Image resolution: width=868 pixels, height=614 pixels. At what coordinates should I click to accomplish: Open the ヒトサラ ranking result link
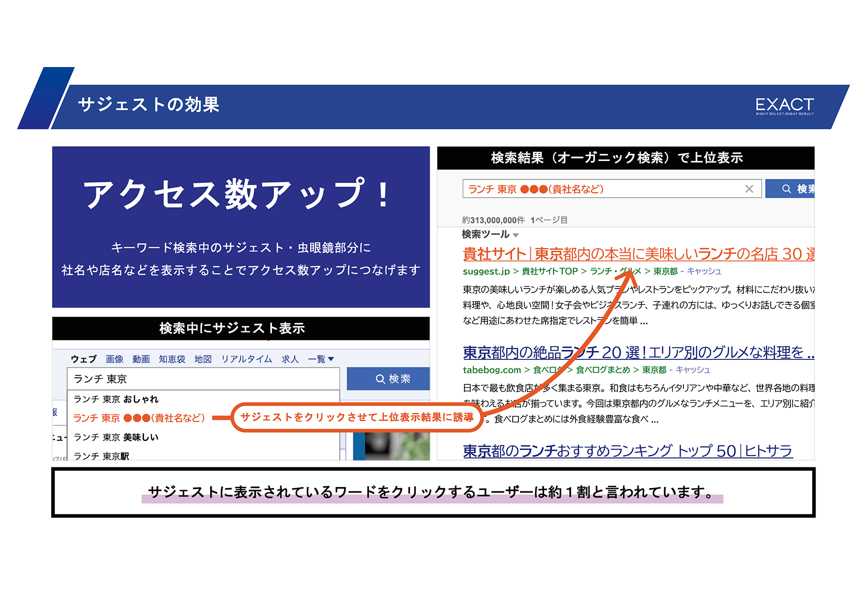(x=627, y=451)
